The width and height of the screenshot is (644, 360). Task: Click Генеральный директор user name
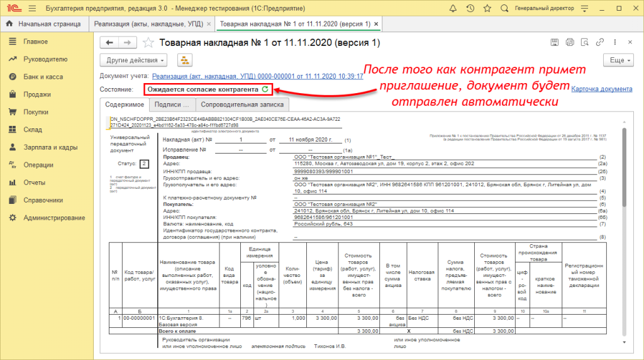click(545, 8)
